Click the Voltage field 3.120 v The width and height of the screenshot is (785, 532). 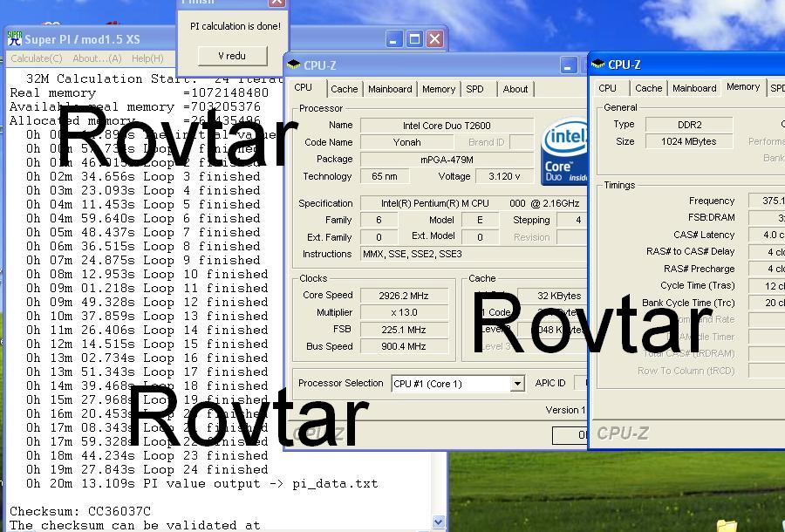pos(504,176)
